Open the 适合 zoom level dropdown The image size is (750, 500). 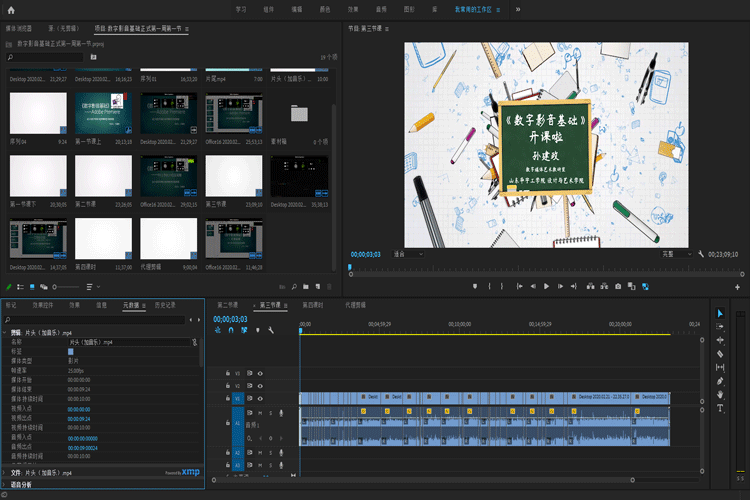[408, 254]
